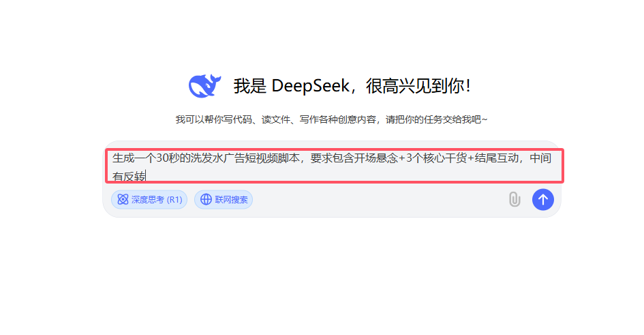Toggle the 深度思考 (R1) mode
The height and width of the screenshot is (335, 644).
pos(149,199)
